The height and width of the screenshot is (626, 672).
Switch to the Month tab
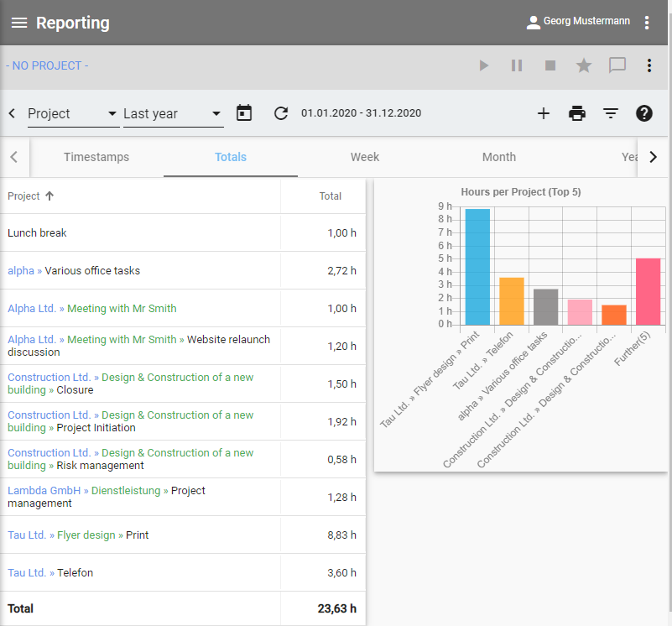[499, 157]
